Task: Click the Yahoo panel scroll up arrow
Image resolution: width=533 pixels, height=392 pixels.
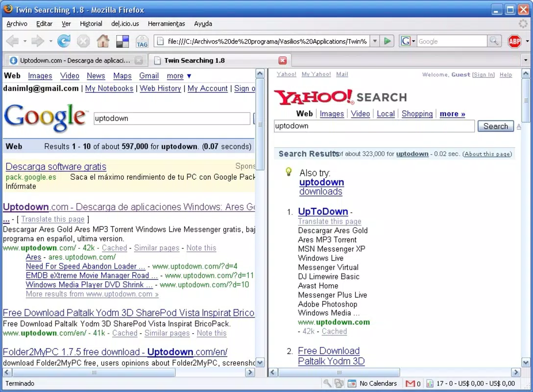Action: click(526, 73)
